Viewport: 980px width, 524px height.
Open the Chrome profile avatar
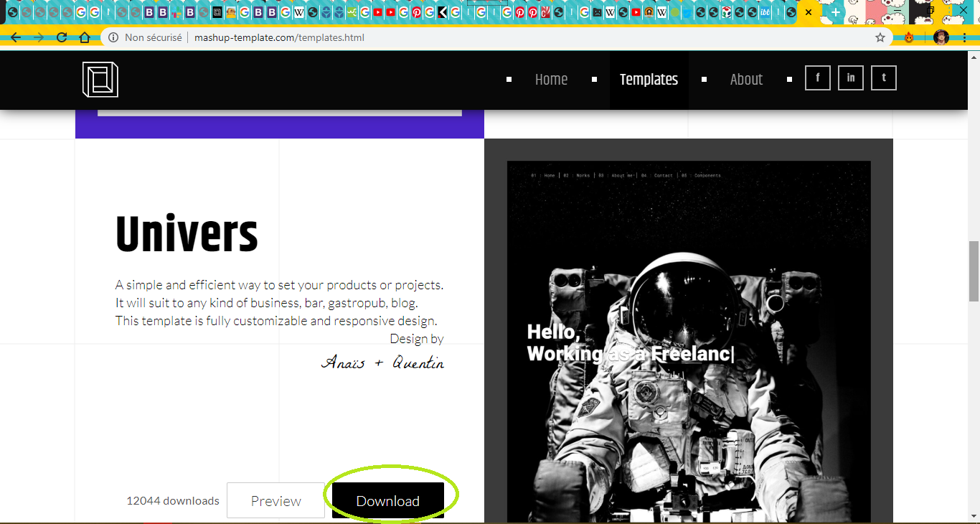[x=941, y=37]
